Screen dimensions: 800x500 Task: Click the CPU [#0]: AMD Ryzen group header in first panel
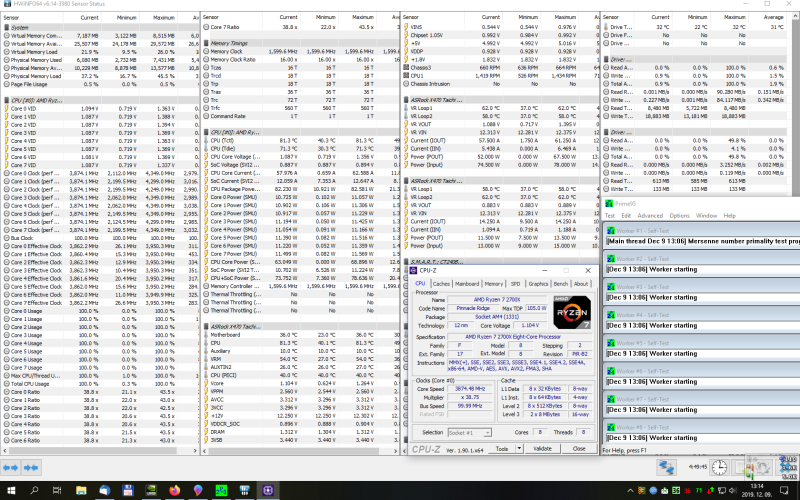point(100,100)
